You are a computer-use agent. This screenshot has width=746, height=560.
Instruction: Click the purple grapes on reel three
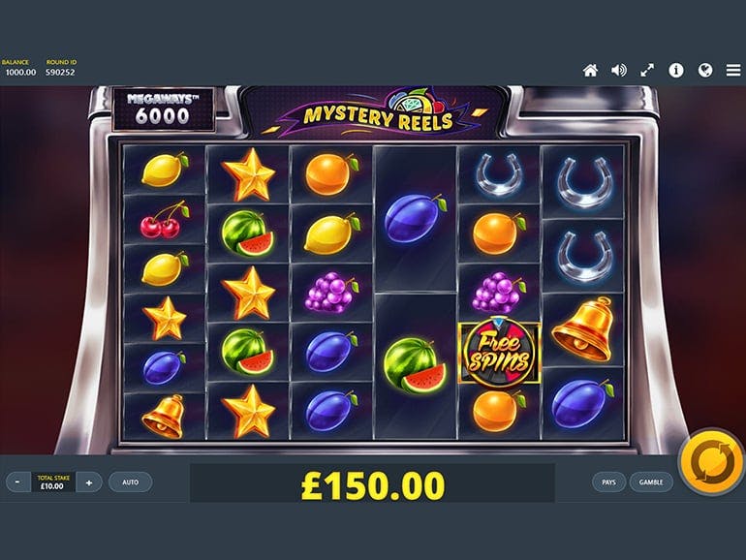coord(331,293)
